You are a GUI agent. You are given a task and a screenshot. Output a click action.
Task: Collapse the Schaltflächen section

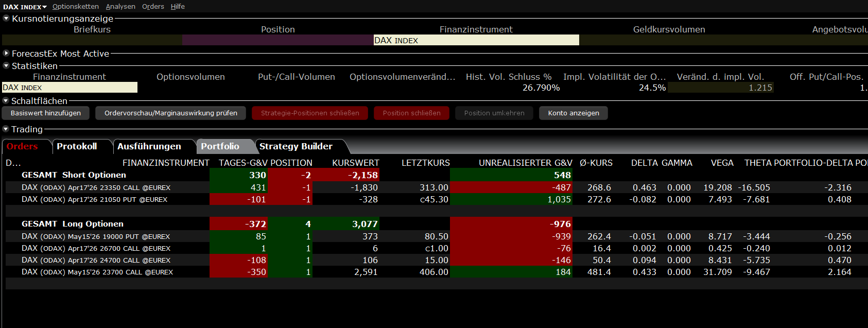coord(6,101)
